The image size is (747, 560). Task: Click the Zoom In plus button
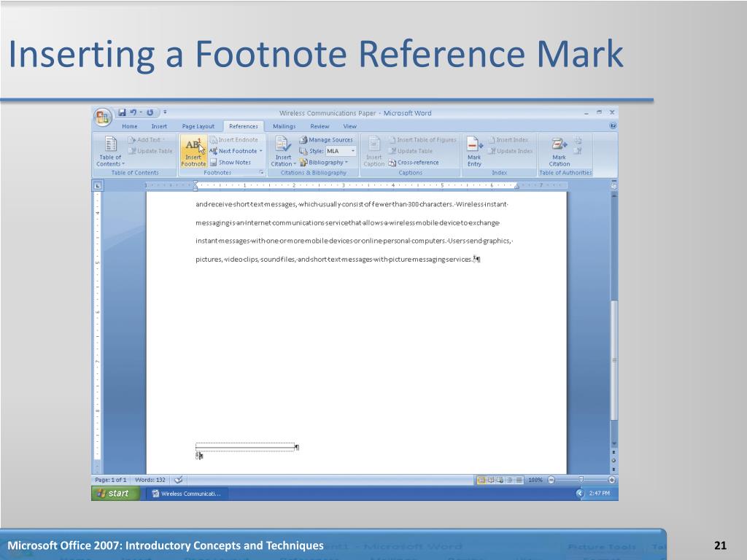pyautogui.click(x=612, y=480)
